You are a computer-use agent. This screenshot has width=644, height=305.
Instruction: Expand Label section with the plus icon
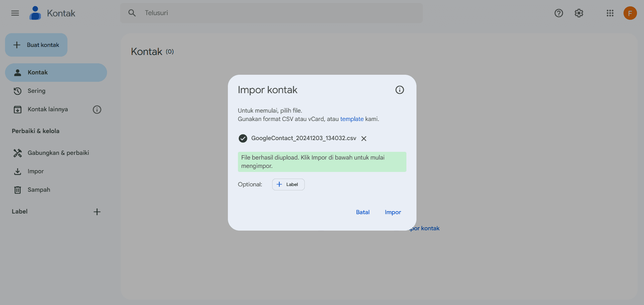97,211
